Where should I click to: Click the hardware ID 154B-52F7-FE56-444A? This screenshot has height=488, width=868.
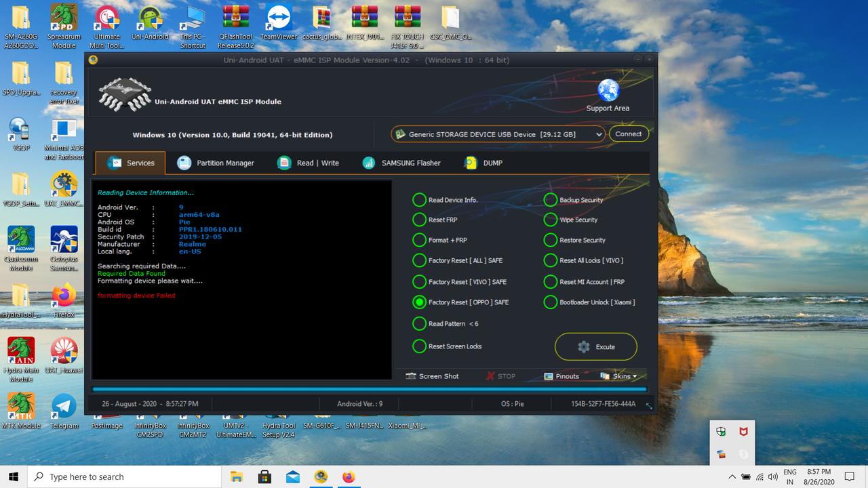(604, 404)
